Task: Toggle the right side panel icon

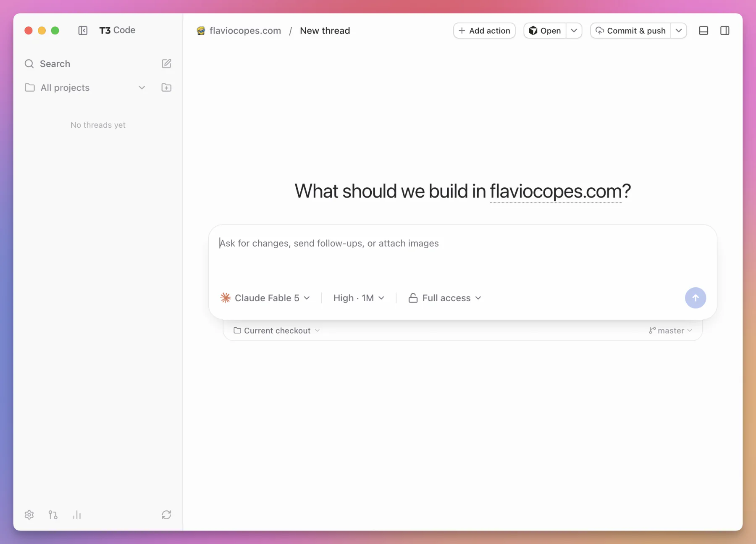Action: [x=724, y=31]
